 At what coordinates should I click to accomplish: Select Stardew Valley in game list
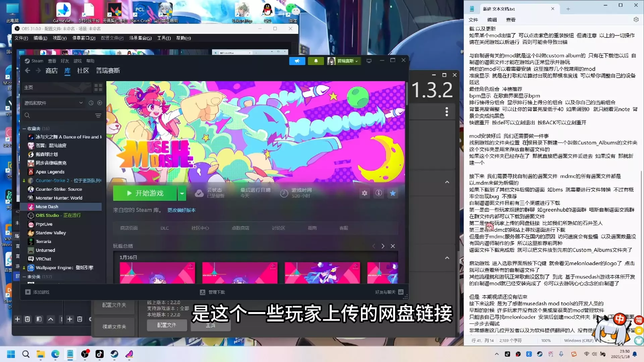(51, 233)
